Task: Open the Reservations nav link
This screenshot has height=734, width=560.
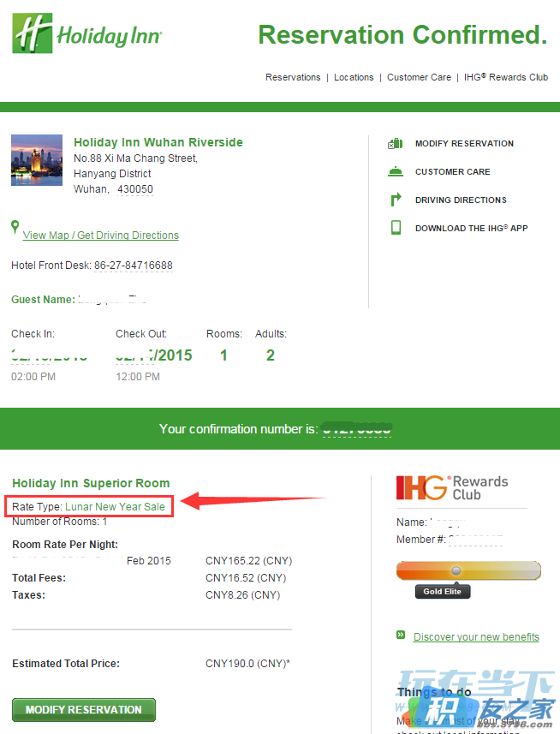Action: (x=293, y=77)
